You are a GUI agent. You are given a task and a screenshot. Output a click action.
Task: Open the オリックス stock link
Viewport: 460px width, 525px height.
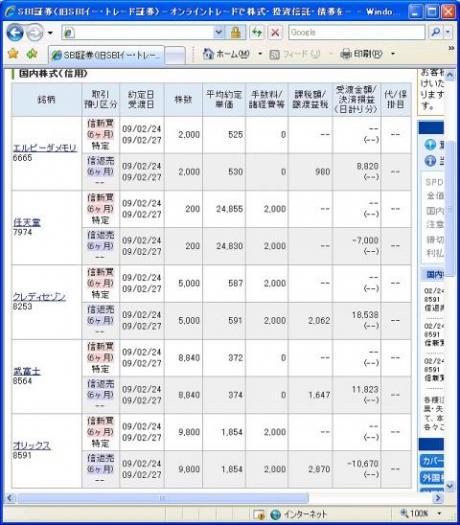(x=32, y=445)
